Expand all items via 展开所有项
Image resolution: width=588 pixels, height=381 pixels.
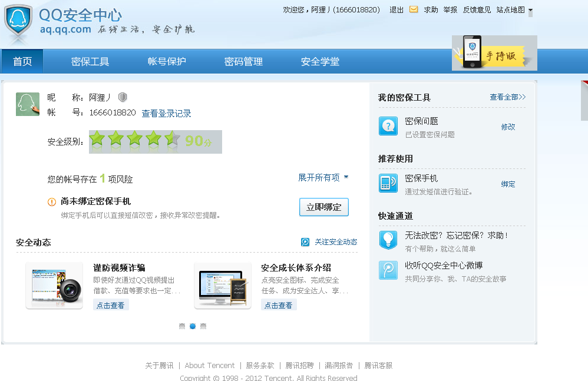pos(323,178)
